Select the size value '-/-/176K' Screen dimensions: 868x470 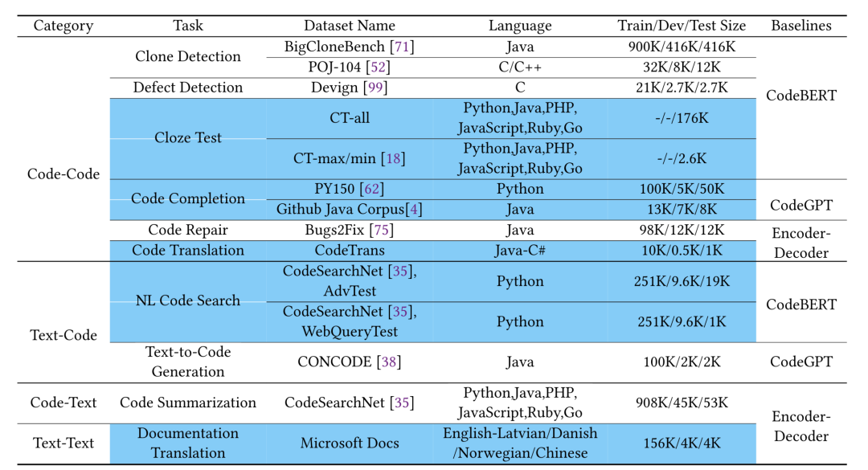[682, 118]
